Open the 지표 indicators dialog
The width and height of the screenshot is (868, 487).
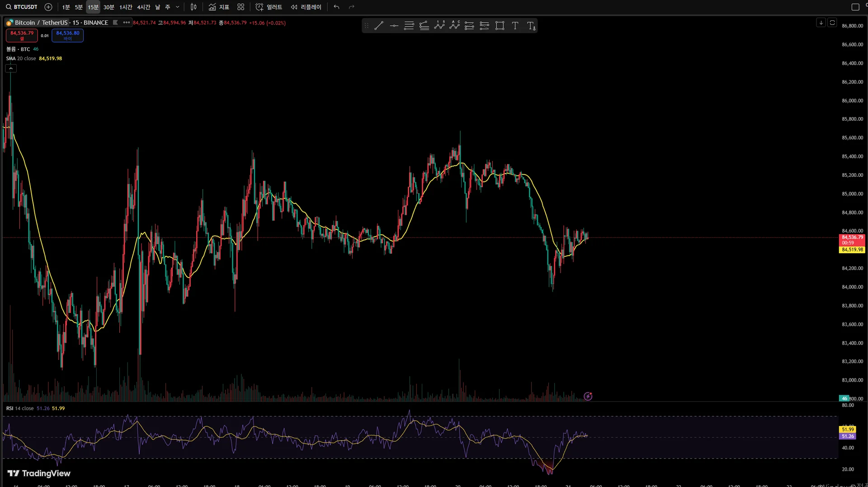click(219, 7)
